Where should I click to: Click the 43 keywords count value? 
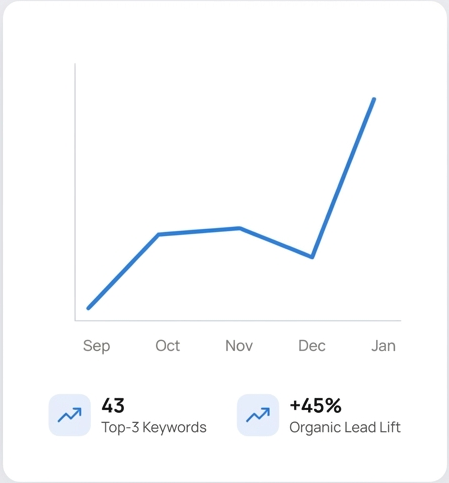pyautogui.click(x=113, y=405)
